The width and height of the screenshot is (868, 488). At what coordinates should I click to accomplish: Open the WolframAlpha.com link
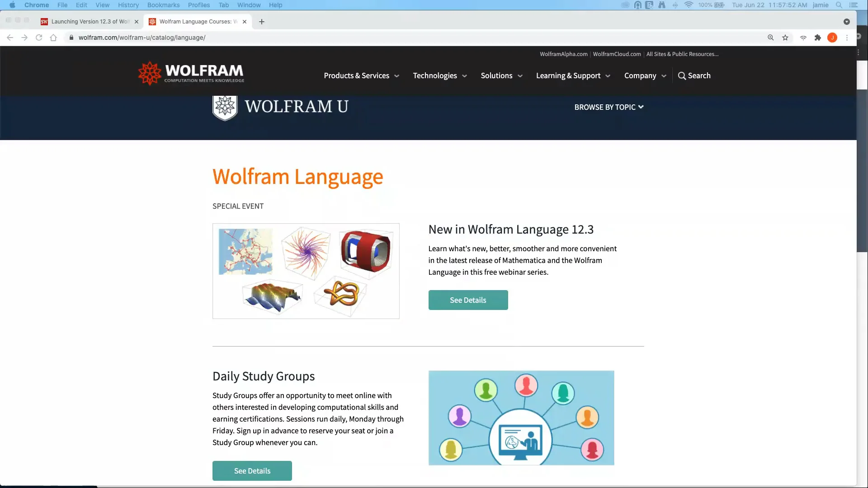click(563, 54)
